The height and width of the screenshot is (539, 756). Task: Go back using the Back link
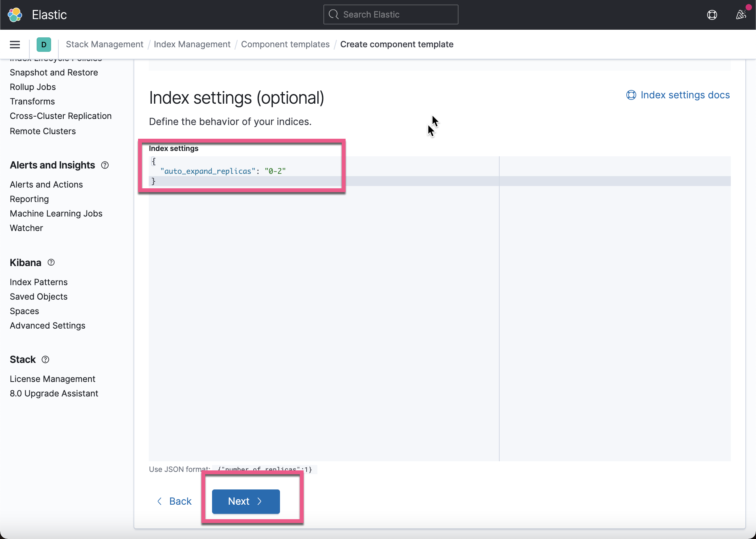tap(175, 501)
